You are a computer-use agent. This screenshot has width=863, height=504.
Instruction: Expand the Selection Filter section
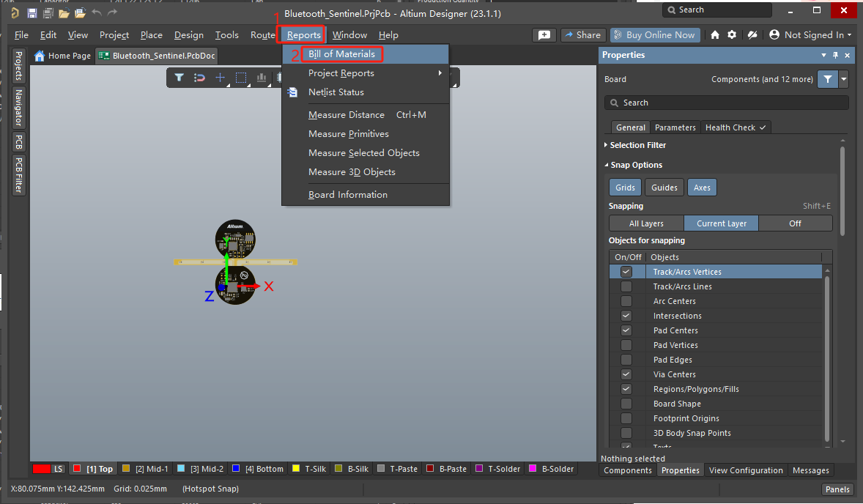click(x=637, y=145)
